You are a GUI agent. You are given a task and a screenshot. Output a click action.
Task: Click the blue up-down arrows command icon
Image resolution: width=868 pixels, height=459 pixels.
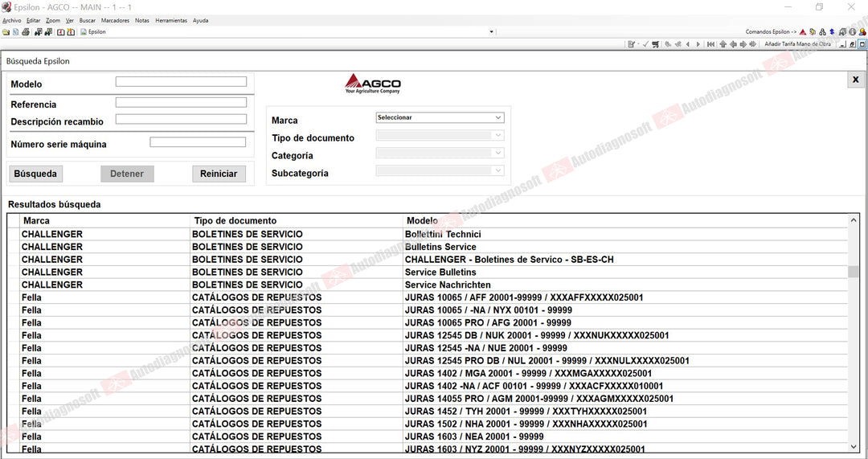point(832,32)
